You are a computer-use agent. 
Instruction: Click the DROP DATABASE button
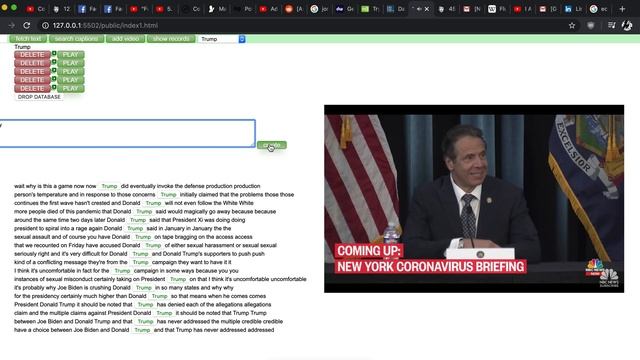click(x=39, y=97)
